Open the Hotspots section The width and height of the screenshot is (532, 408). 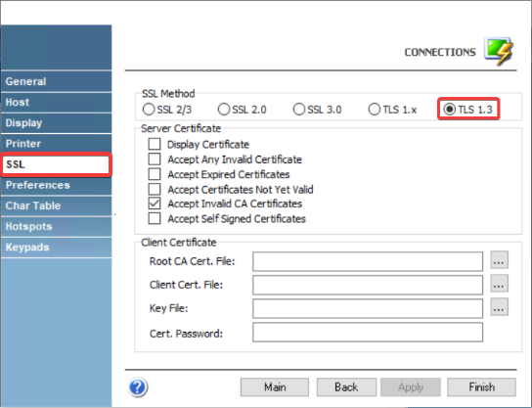tap(56, 227)
